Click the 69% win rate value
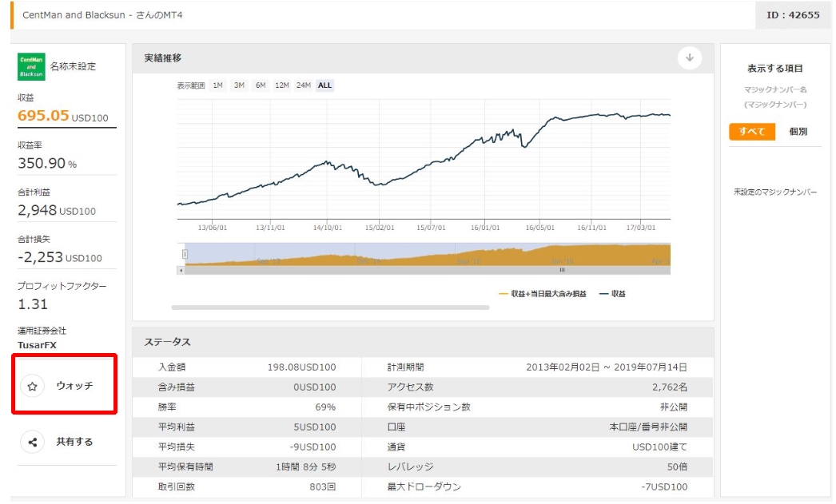836x504 pixels. (325, 407)
